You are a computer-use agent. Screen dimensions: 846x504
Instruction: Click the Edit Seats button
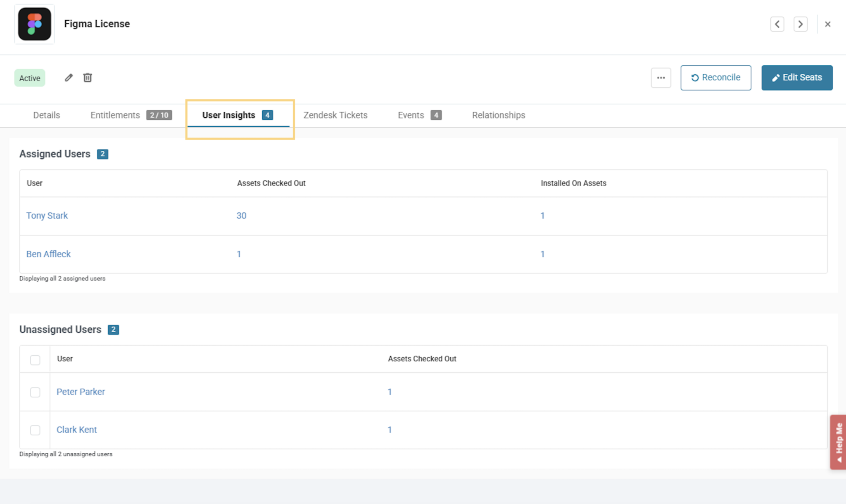pyautogui.click(x=796, y=78)
